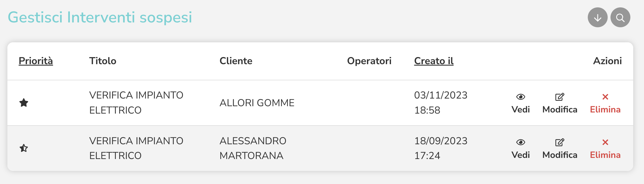644x184 pixels.
Task: Toggle outlined star for ALESSANDRO MARTORANA row
Action: (x=24, y=148)
